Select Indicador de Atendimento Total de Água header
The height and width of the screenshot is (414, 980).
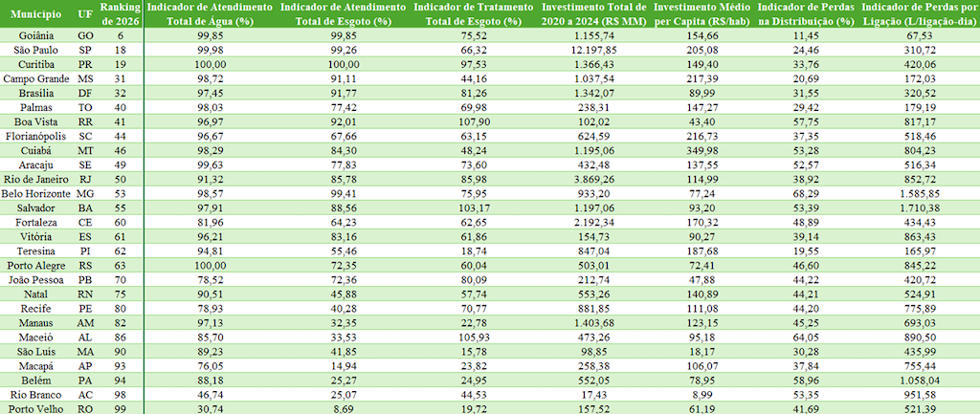209,13
